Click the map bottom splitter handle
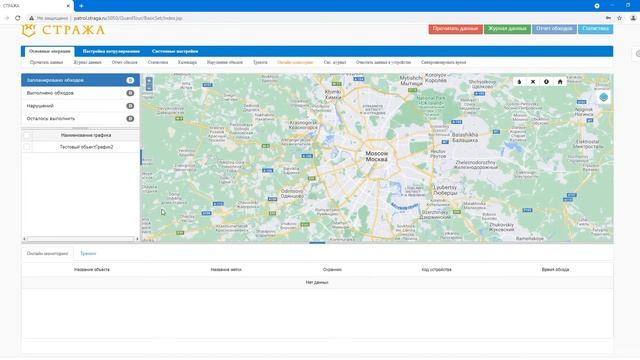 click(x=317, y=243)
